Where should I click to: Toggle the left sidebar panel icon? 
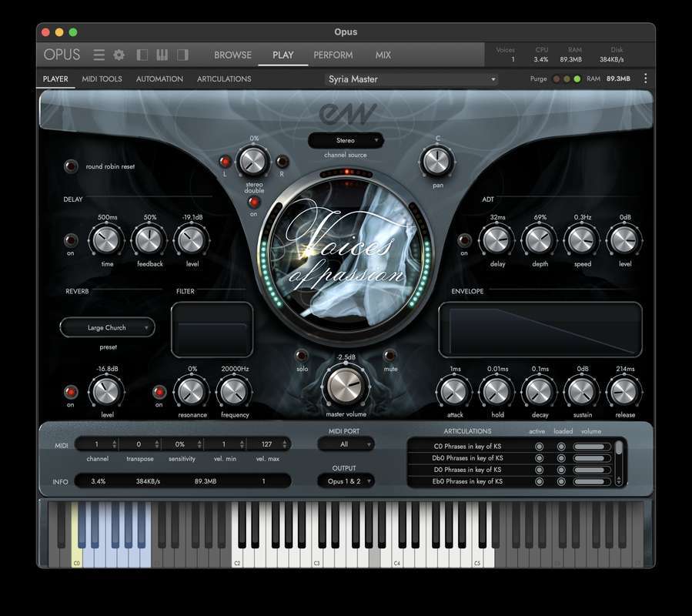[142, 55]
